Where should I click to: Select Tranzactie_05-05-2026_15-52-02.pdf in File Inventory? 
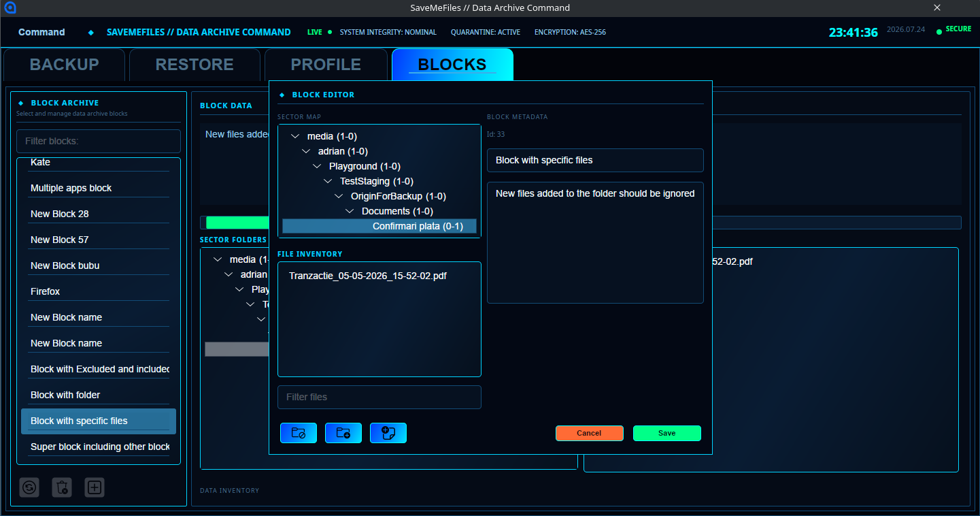pos(368,276)
